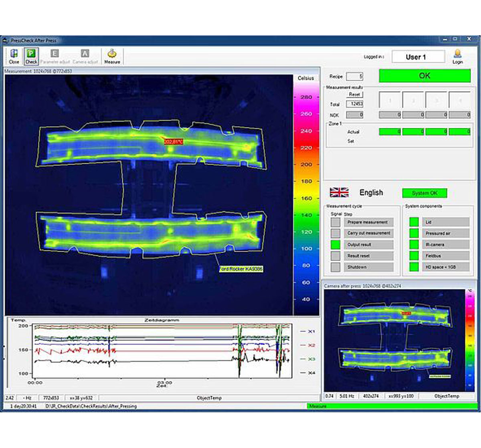Select the Shutdown step in Measurement cycle
Viewport: 481px width, 448px height.
point(368,266)
